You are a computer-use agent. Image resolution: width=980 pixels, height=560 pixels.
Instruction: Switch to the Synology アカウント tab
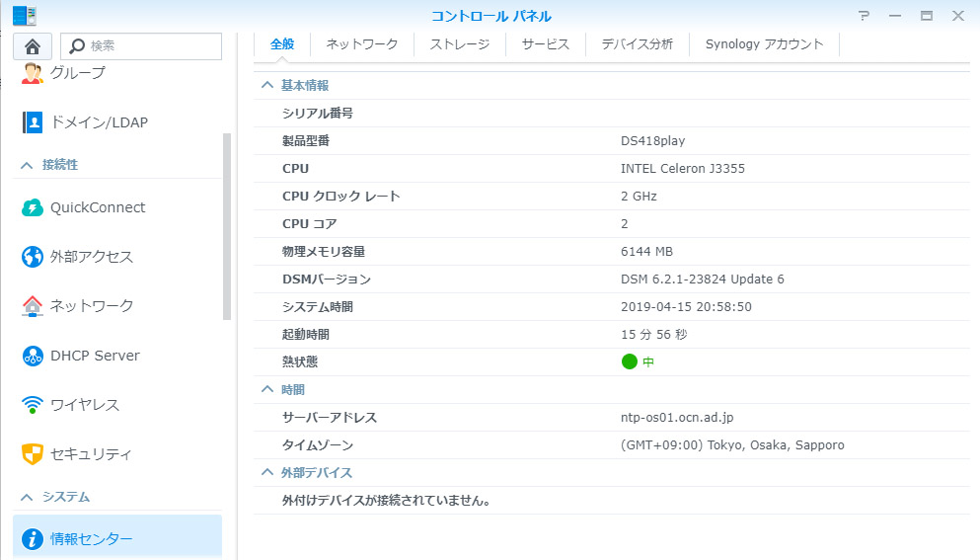pos(765,43)
